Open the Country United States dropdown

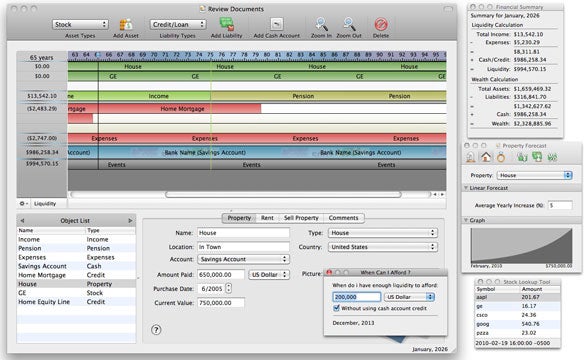click(x=383, y=247)
